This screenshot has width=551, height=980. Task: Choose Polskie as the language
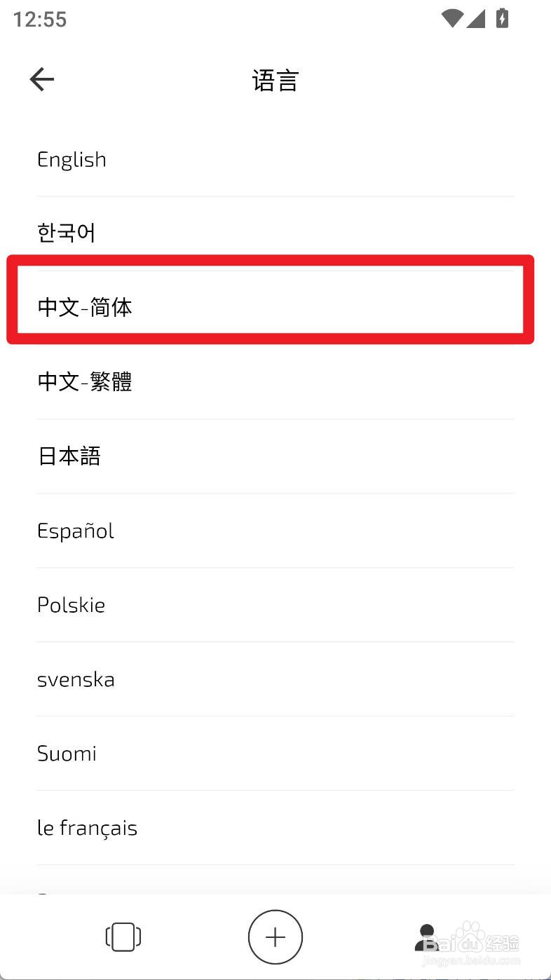coord(71,605)
